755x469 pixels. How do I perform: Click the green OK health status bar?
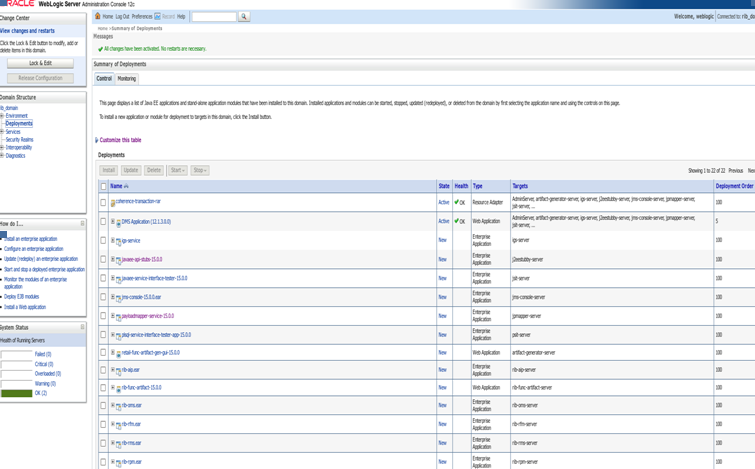pos(17,393)
